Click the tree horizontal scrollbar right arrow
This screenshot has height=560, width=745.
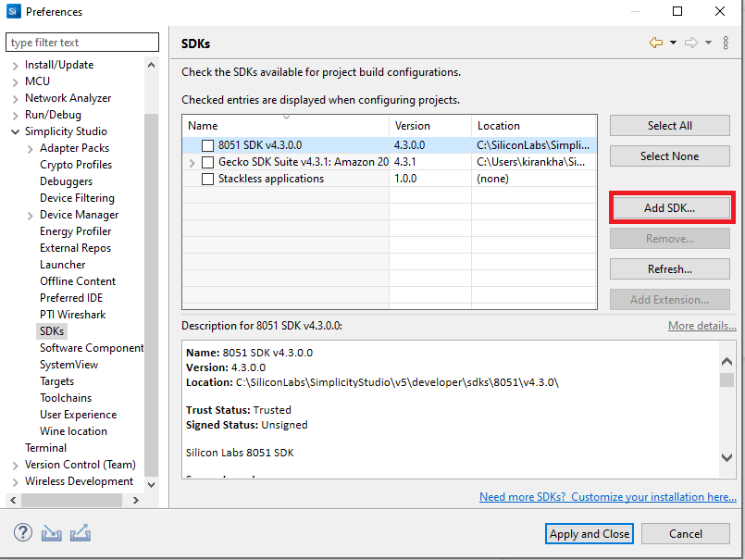click(x=136, y=500)
